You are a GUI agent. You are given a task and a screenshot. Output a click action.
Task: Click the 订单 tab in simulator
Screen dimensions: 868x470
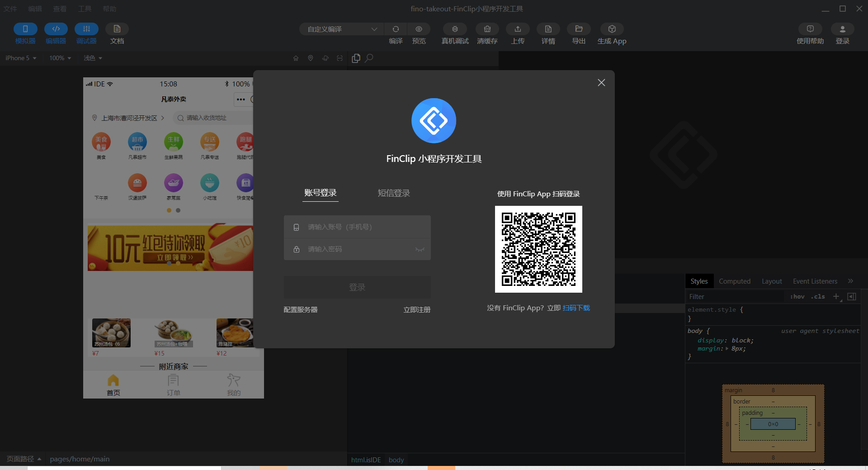pyautogui.click(x=174, y=385)
